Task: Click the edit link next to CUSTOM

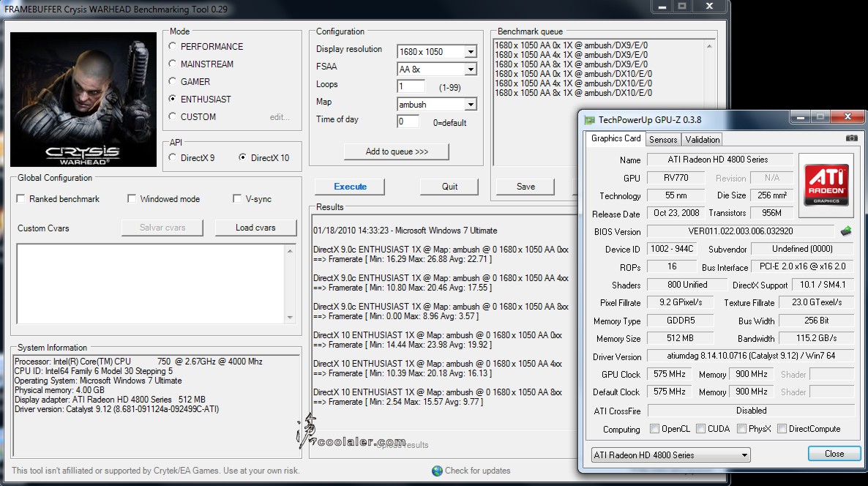Action: [x=280, y=117]
